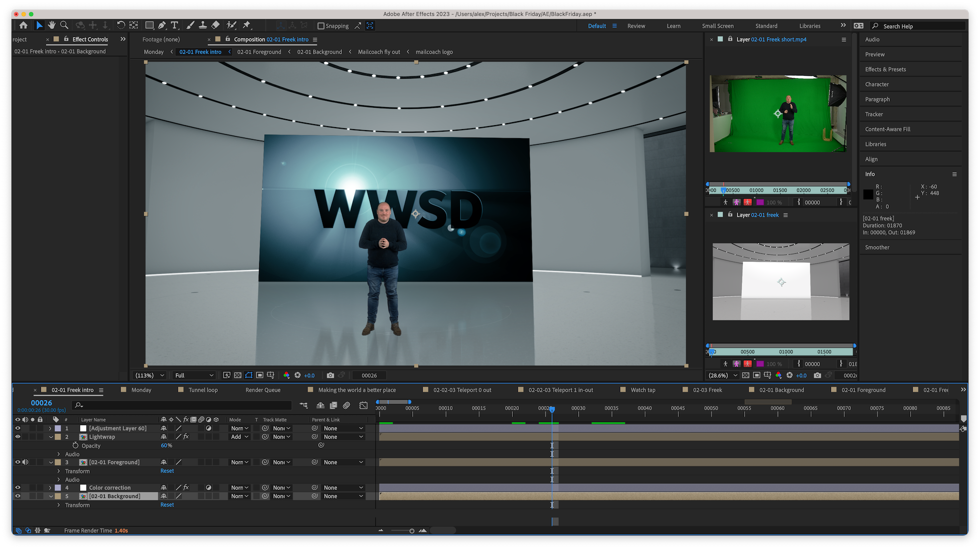Viewport: 980px width, 549px height.
Task: Reset Transform of 02-01 Background layer
Action: (x=167, y=505)
